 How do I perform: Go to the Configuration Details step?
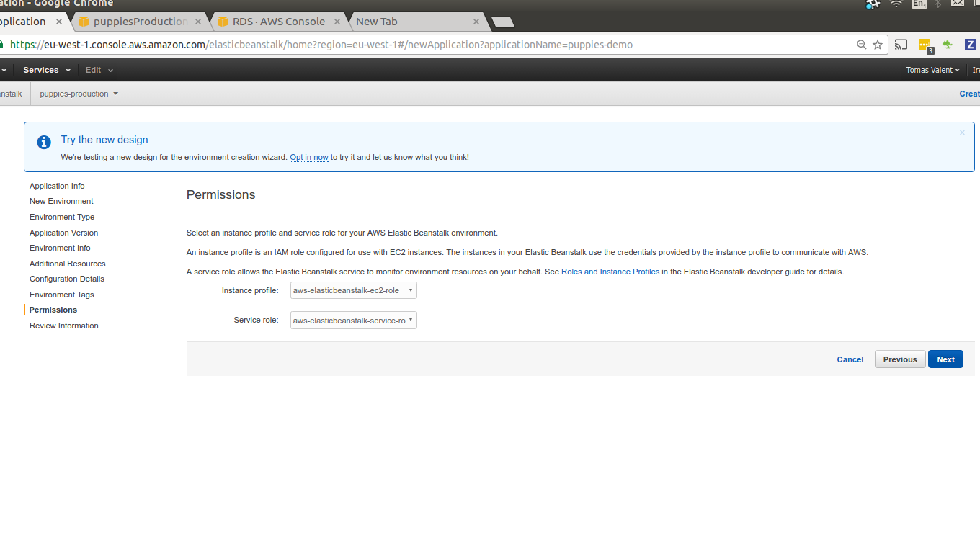pyautogui.click(x=67, y=279)
